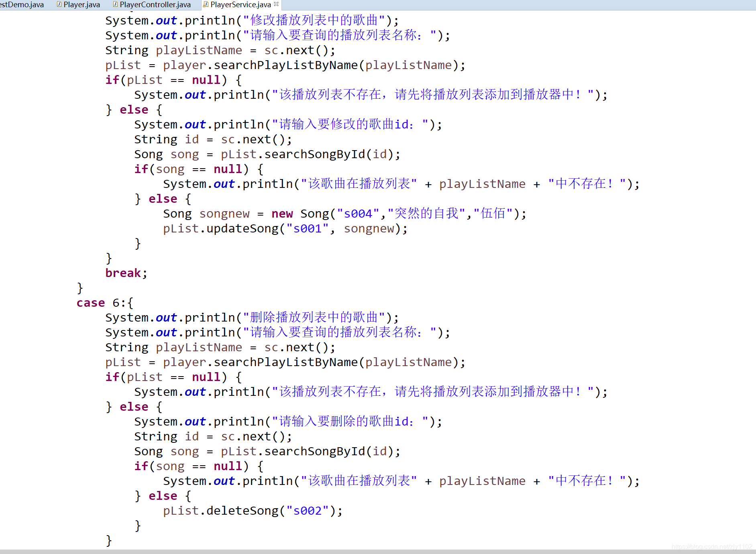Click the PlayerController.java file icon
756x554 pixels.
(x=115, y=5)
